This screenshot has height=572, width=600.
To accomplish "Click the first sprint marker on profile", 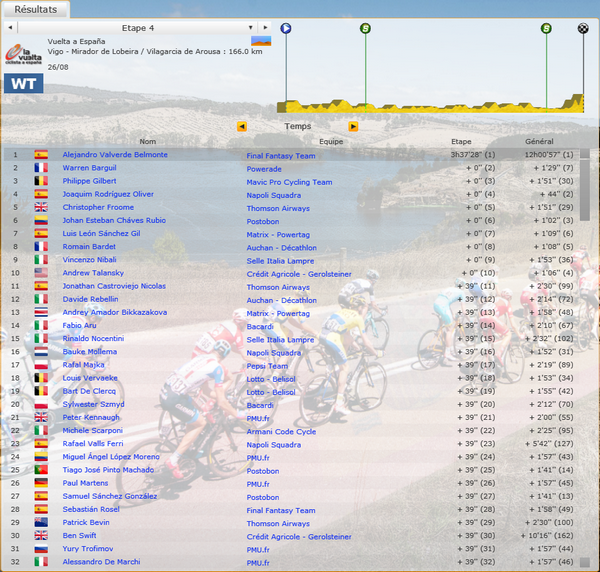I will click(x=365, y=28).
